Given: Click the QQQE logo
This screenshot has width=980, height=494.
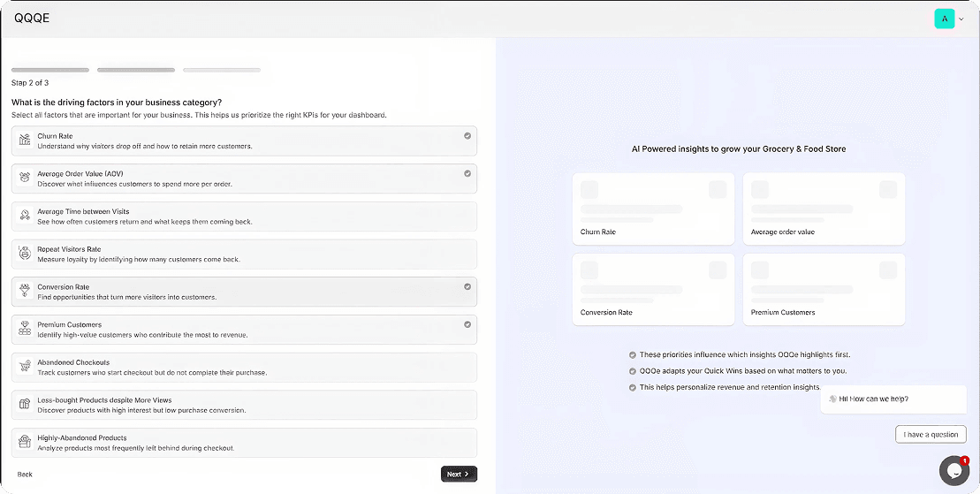Looking at the screenshot, I should coord(32,19).
